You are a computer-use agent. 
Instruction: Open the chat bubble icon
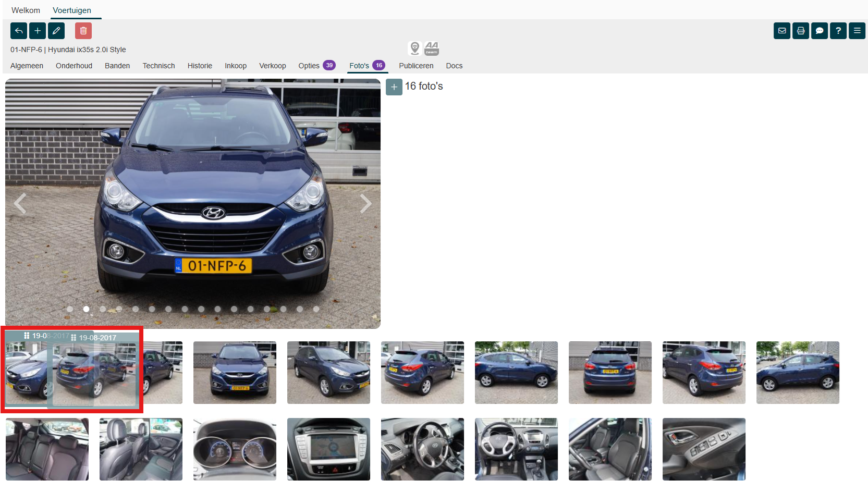tap(820, 31)
